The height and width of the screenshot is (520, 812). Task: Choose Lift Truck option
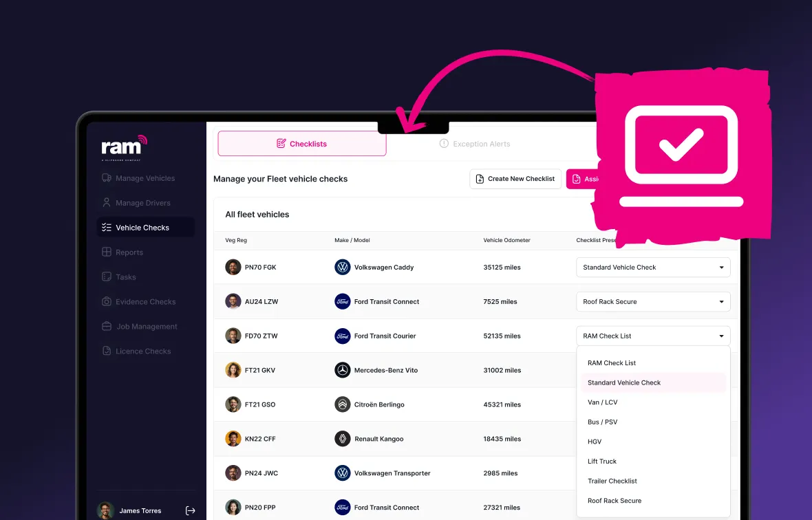point(653,462)
